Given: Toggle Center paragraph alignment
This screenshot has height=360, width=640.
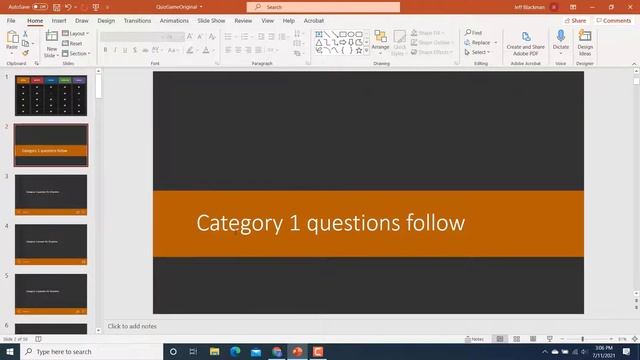Looking at the screenshot, I should coord(238,50).
